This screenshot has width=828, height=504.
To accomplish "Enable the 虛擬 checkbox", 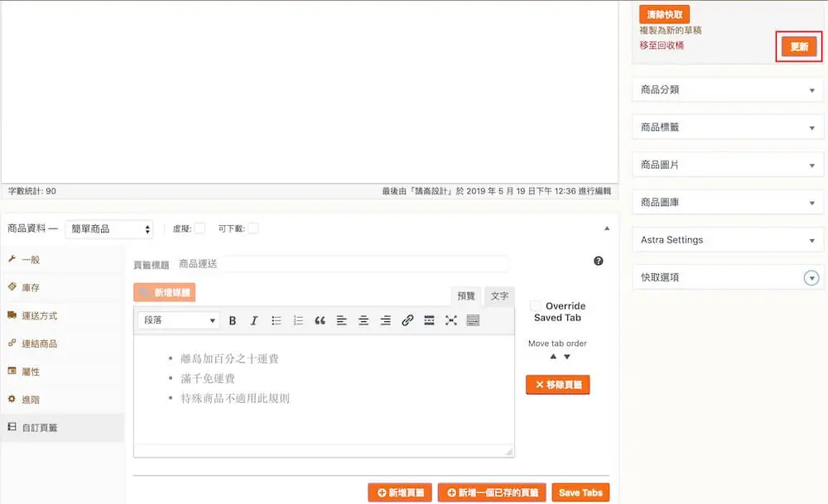I will [x=200, y=228].
